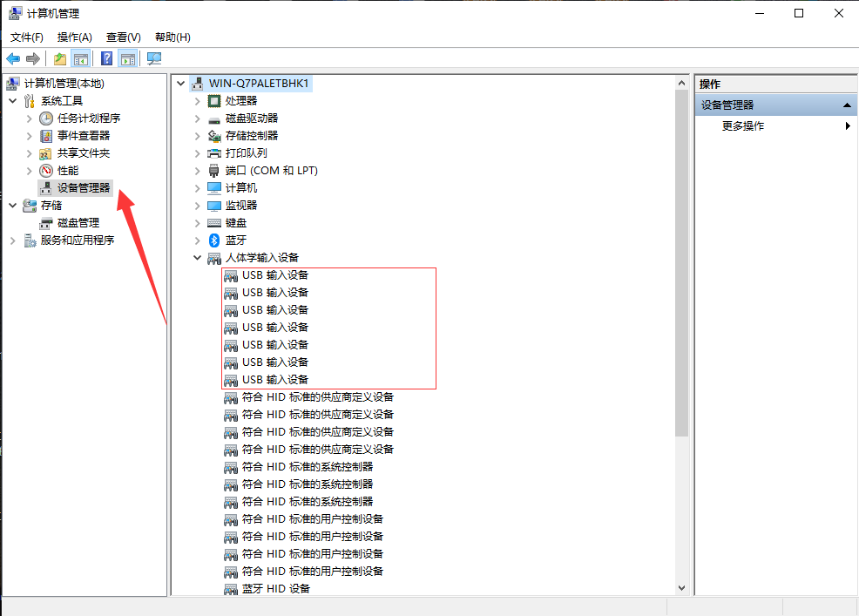Click the Up one level folder icon
Image resolution: width=859 pixels, height=616 pixels.
tap(59, 58)
